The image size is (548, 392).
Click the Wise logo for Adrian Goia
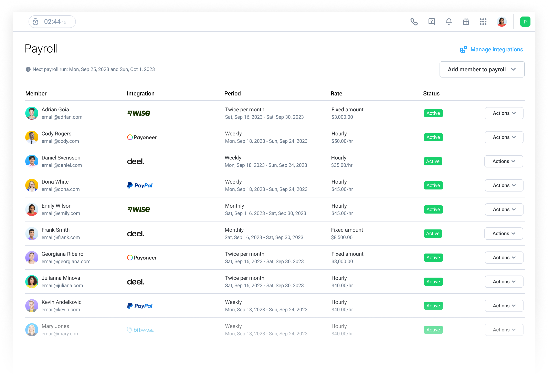139,113
